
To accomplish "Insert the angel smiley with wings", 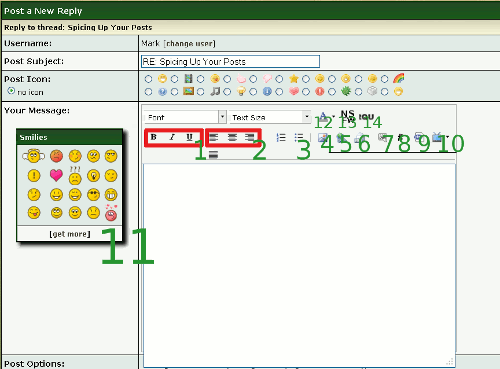I will [x=33, y=156].
